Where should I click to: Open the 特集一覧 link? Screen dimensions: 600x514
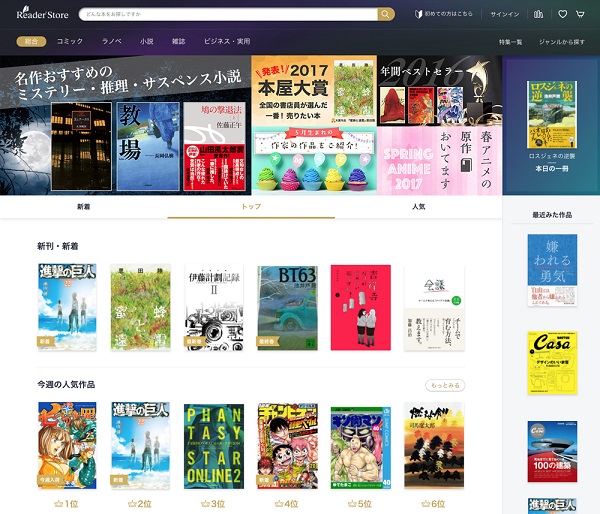tap(510, 42)
